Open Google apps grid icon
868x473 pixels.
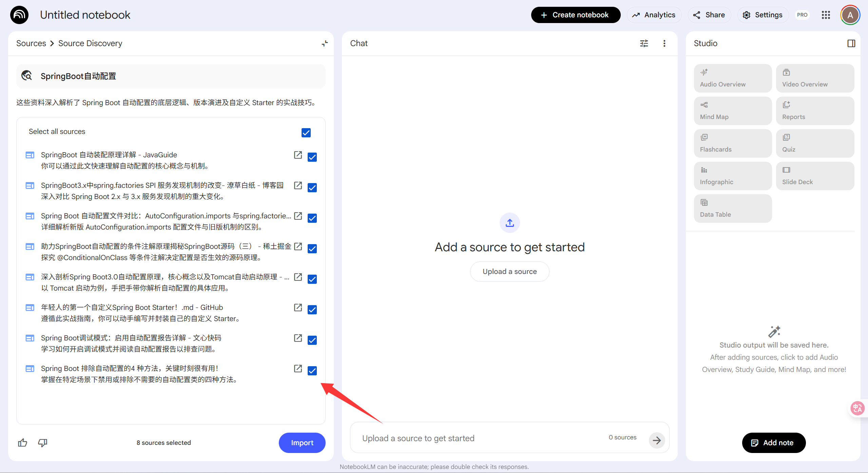click(x=826, y=15)
